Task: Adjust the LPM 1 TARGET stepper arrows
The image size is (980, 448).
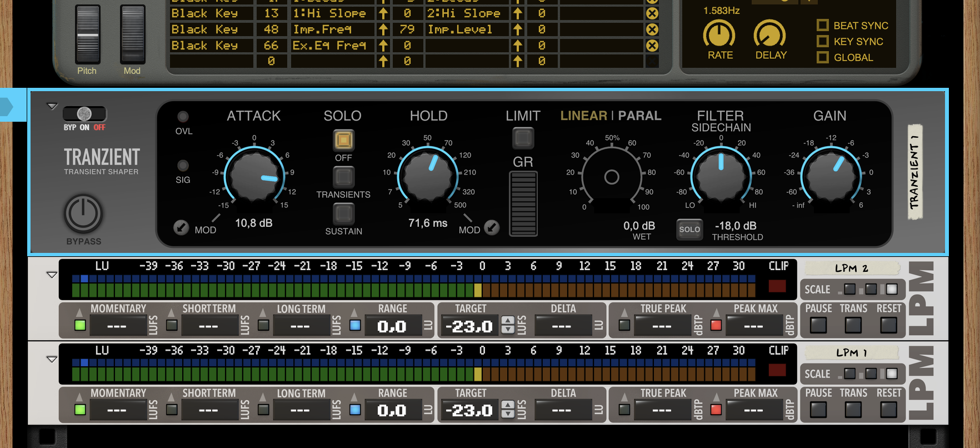Action: pyautogui.click(x=508, y=409)
